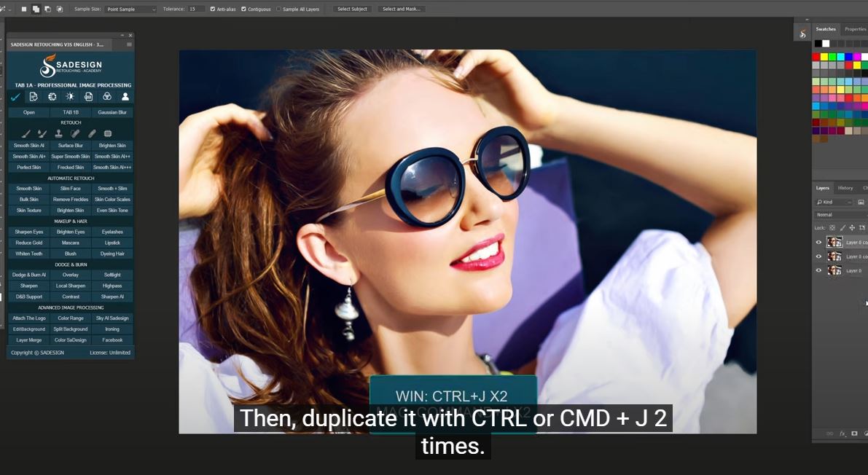Open the Normal blend mode dropdown
The width and height of the screenshot is (868, 475).
841,215
